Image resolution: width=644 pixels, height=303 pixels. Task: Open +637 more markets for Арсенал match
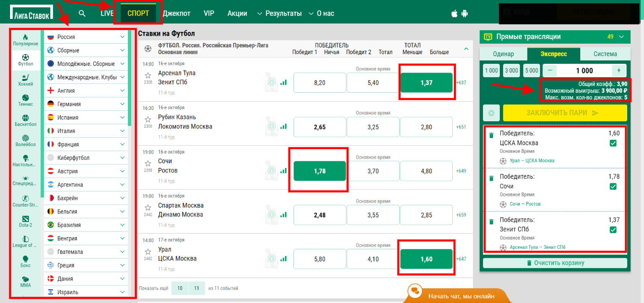coord(461,83)
